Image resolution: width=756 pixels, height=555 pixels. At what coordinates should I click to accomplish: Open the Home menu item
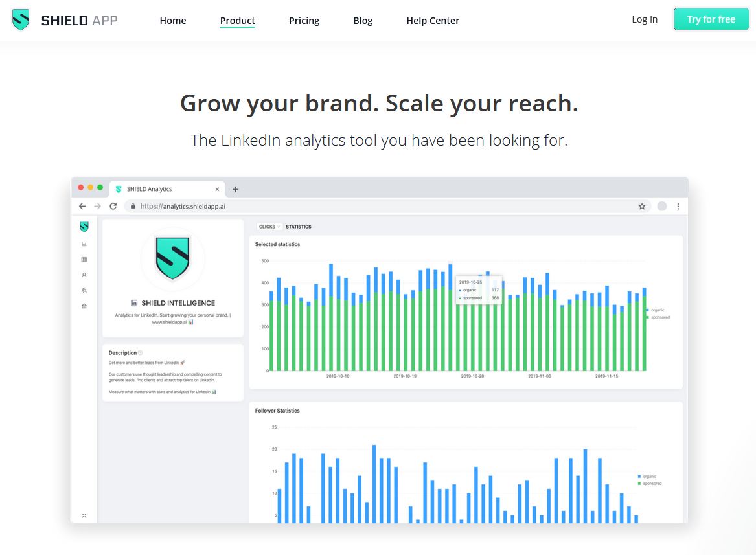pos(173,21)
